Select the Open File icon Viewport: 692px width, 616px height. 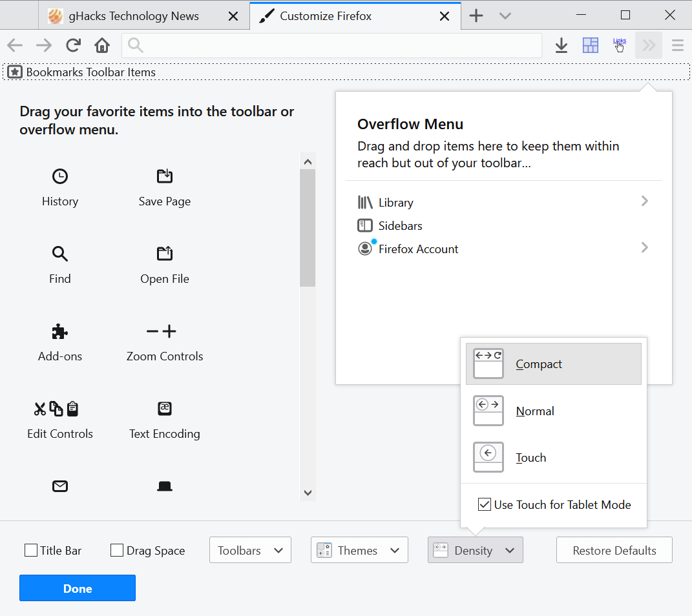click(164, 253)
